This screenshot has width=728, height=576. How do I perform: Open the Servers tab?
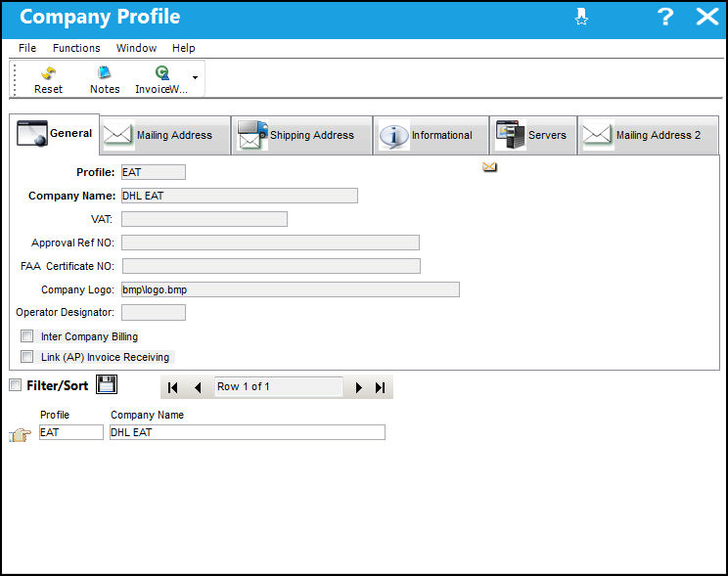pyautogui.click(x=533, y=135)
